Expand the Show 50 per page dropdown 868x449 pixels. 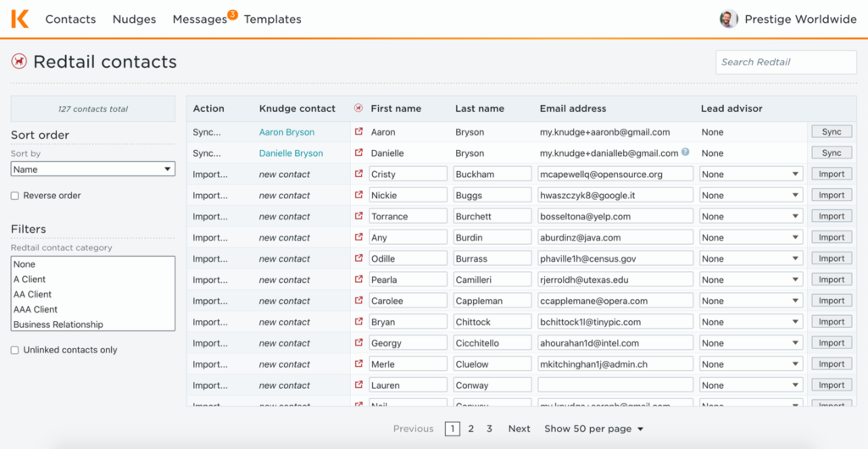coord(594,429)
